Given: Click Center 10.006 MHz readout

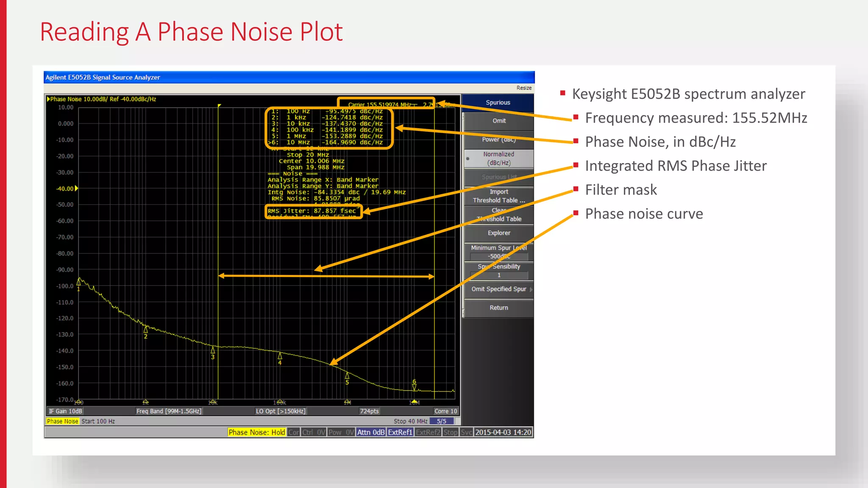Looking at the screenshot, I should coord(312,161).
